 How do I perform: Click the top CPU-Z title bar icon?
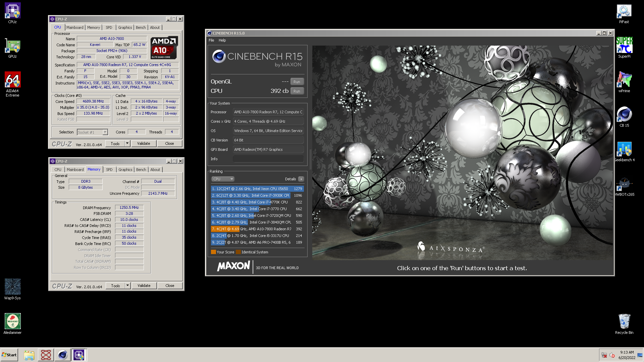(53, 19)
